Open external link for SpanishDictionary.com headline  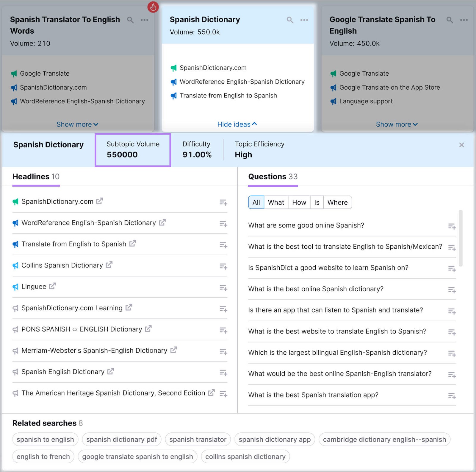pos(100,201)
